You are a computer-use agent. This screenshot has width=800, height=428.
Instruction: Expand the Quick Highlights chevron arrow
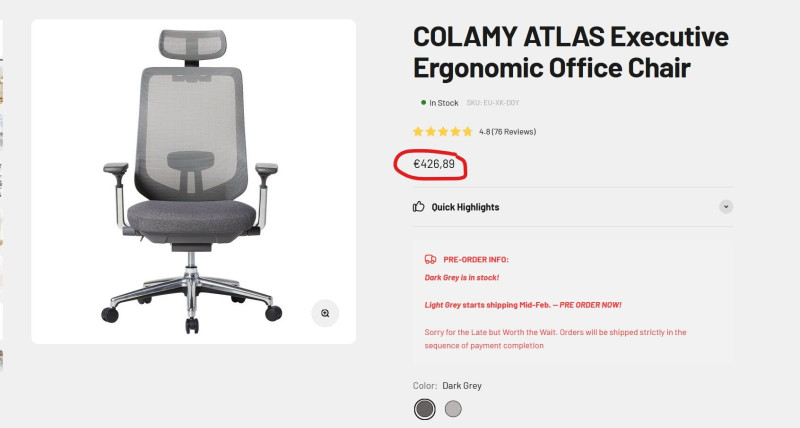(x=726, y=207)
